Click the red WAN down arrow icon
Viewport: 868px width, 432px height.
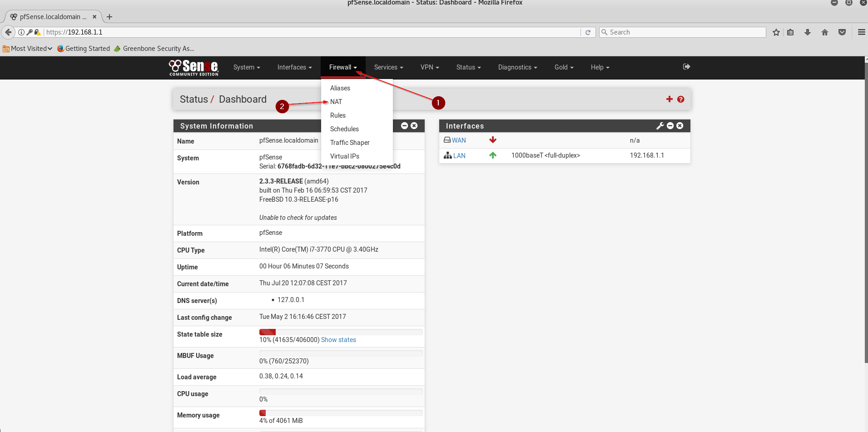coord(493,140)
